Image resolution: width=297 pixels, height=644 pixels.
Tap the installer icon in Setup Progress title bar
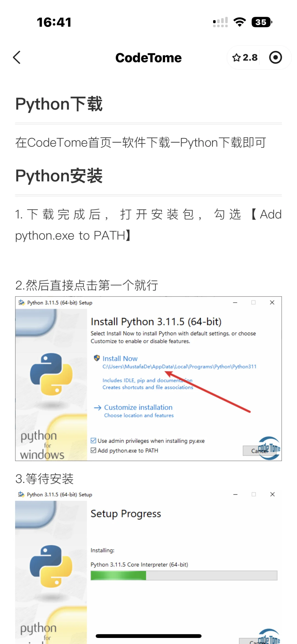21,495
